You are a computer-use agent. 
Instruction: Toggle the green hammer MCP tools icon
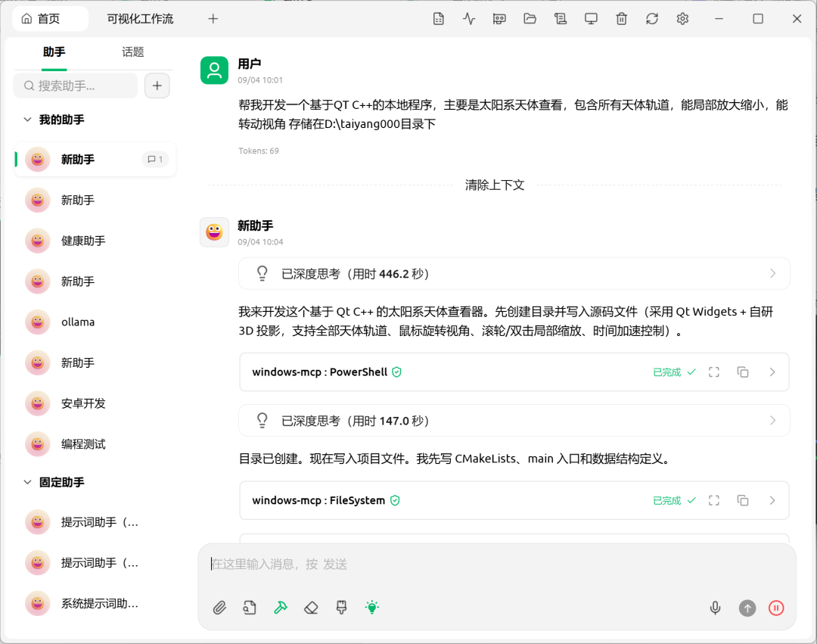tap(281, 608)
